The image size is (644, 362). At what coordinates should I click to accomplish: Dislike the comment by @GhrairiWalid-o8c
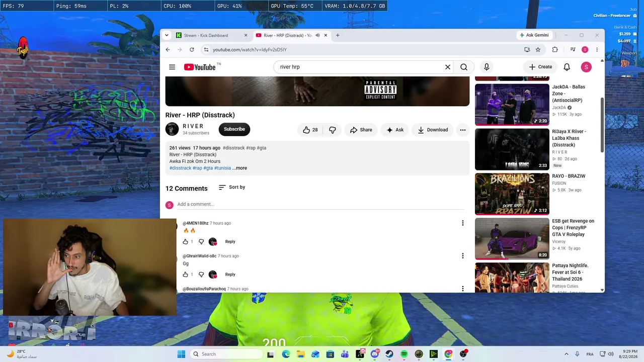[x=201, y=275]
